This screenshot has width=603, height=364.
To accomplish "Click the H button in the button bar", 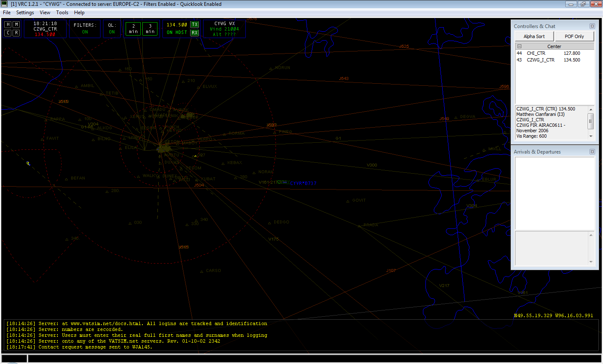I will click(8, 25).
